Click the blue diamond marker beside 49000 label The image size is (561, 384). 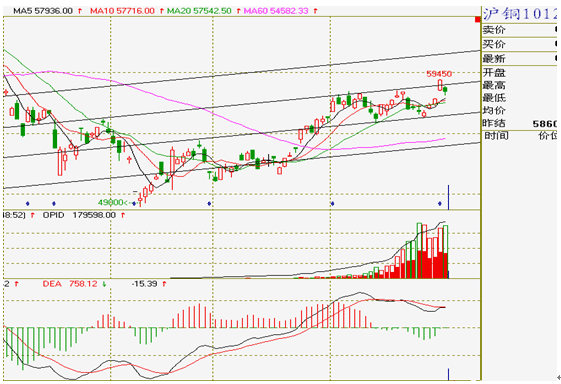click(x=134, y=204)
